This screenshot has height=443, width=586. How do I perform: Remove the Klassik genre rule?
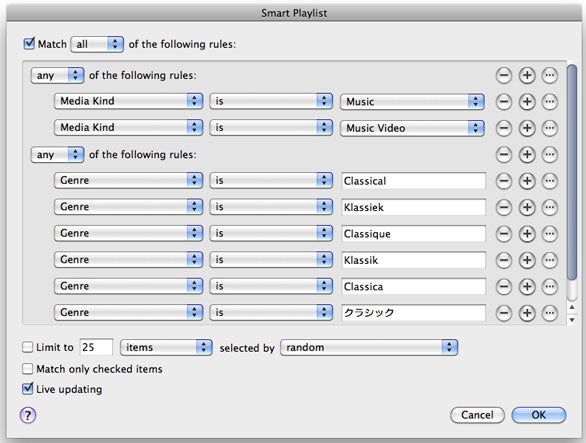tap(503, 260)
